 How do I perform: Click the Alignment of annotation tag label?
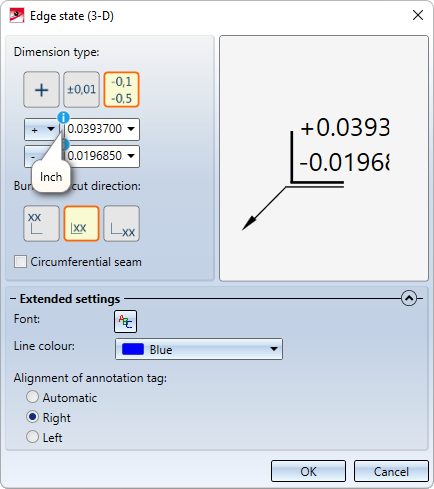[90, 378]
